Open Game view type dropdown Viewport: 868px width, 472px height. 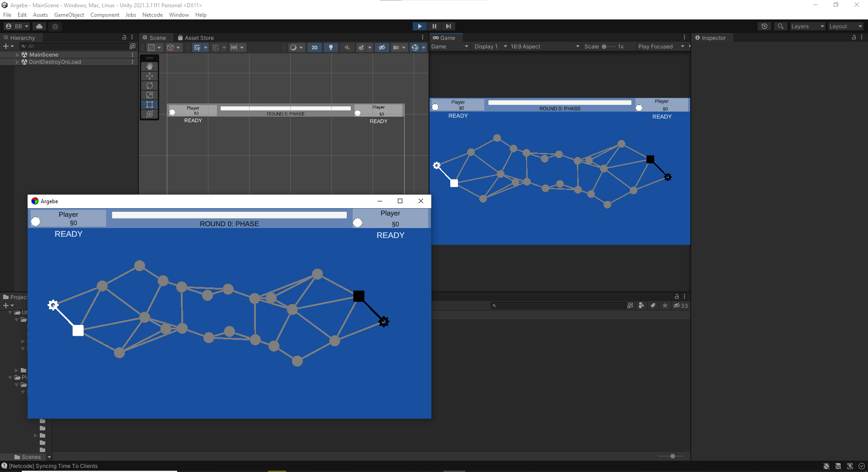pos(450,47)
